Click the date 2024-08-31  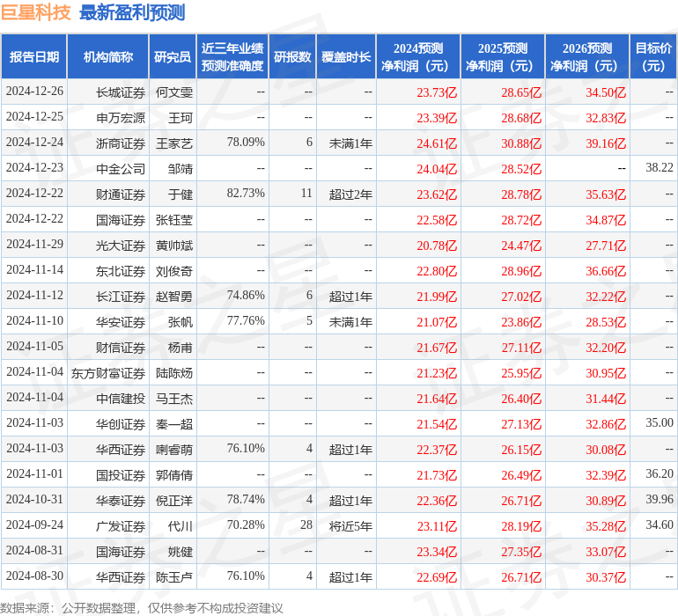34,550
